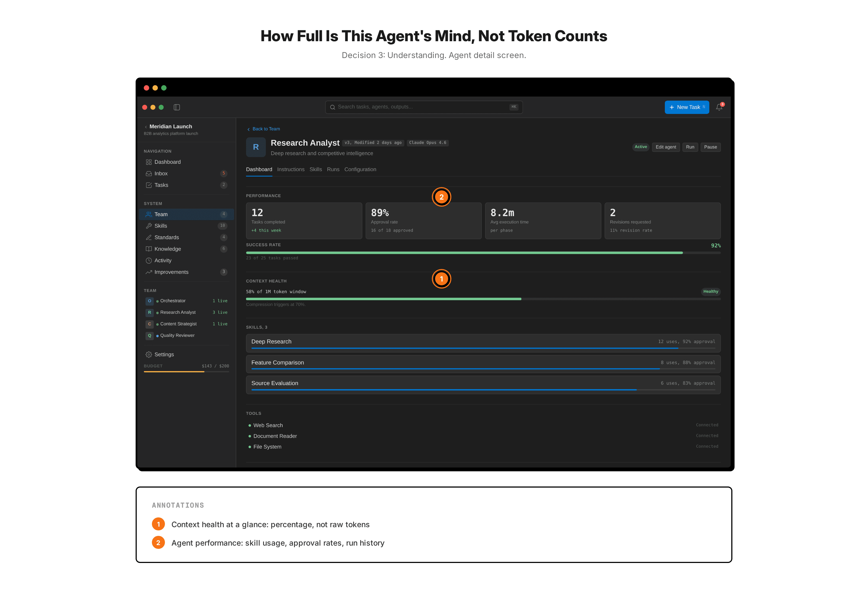Click the Orchestrator O avatar
Viewport: 868px width, 589px height.
click(x=149, y=301)
